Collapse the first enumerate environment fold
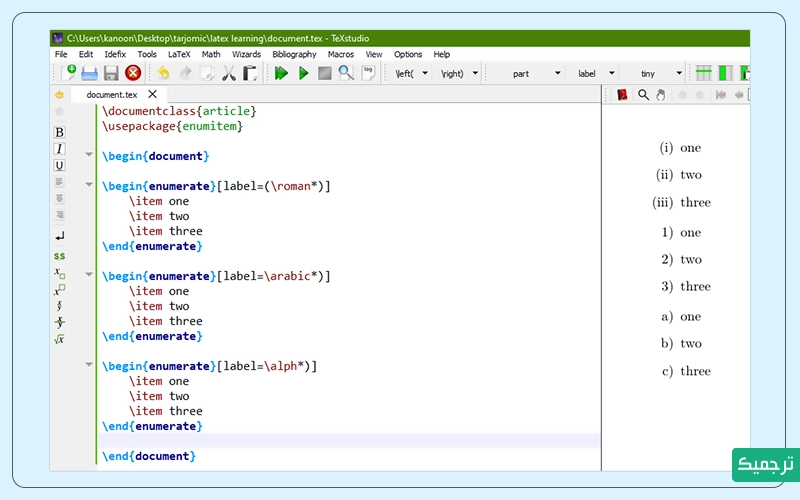The image size is (800, 500). click(89, 186)
